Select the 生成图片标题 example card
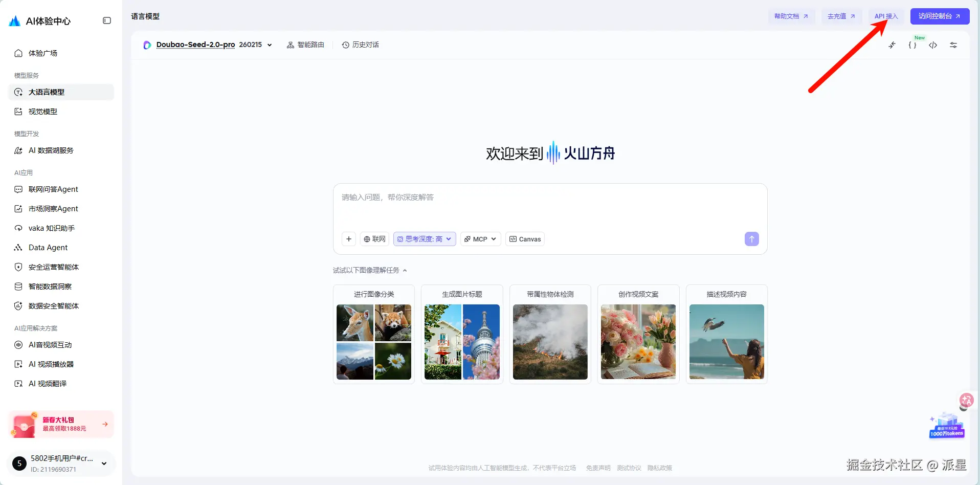The image size is (980, 485). pyautogui.click(x=462, y=334)
